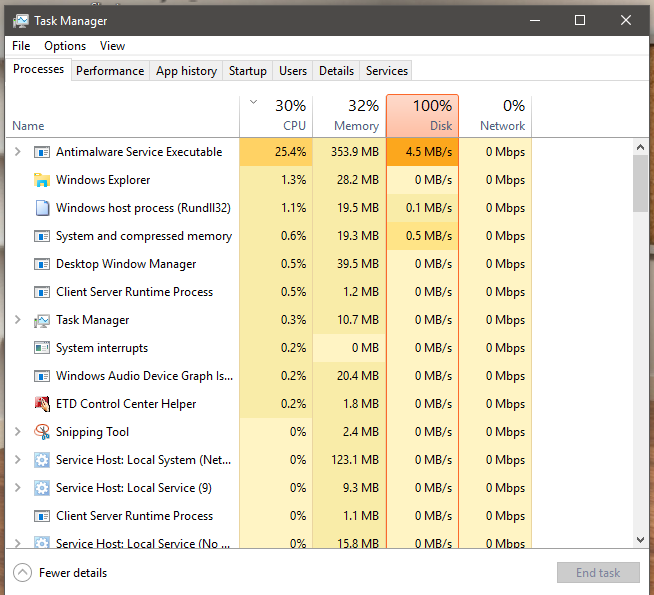654x595 pixels.
Task: Click the 39.5 MB memory cell
Action: tap(349, 264)
